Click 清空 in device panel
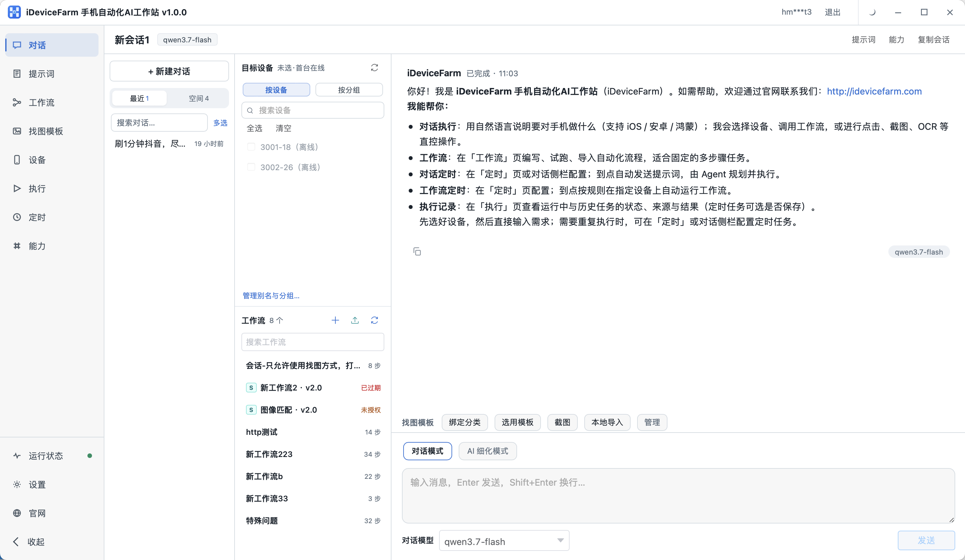965x560 pixels. 283,128
